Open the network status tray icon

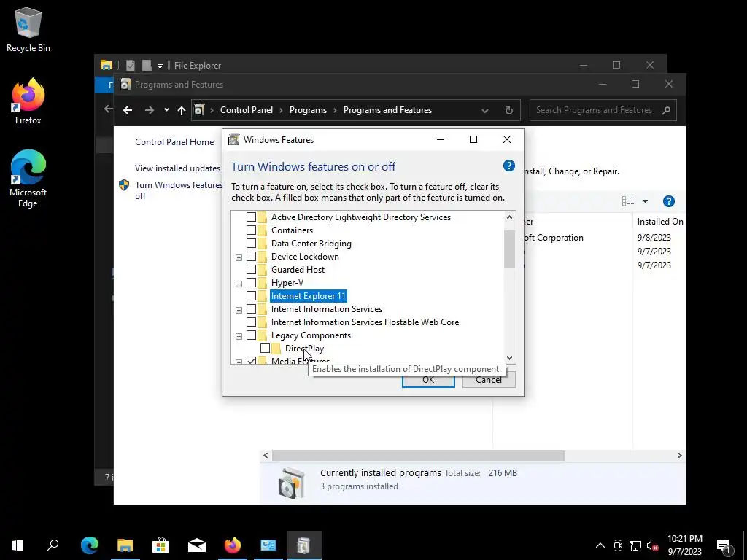coord(635,545)
